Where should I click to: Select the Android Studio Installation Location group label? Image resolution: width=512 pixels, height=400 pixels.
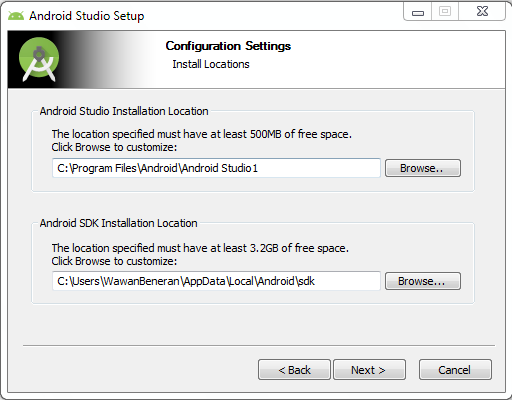pos(124,111)
